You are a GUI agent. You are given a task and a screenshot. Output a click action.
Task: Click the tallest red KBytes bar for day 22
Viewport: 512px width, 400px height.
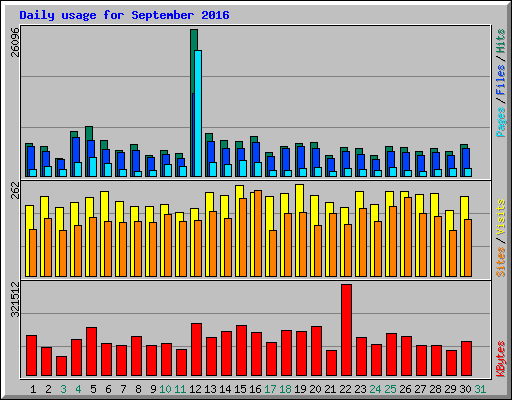346,330
